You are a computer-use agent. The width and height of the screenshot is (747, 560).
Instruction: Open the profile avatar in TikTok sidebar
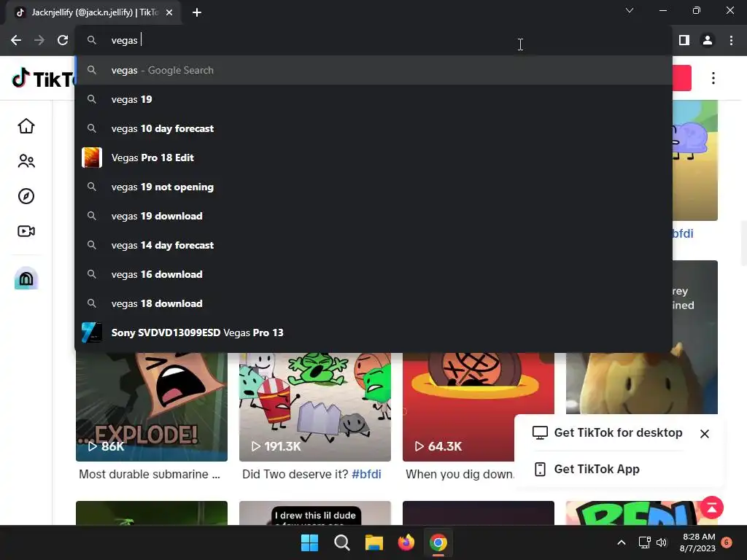(x=26, y=278)
